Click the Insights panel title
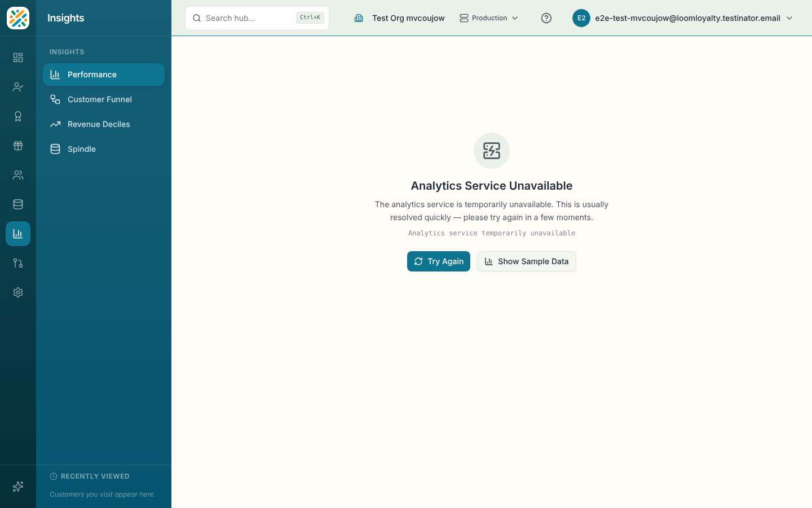The height and width of the screenshot is (508, 812). point(66,18)
